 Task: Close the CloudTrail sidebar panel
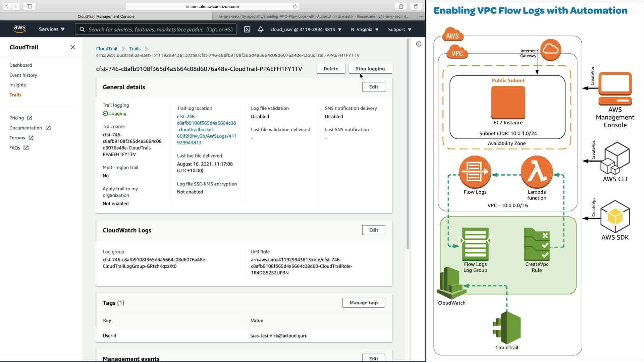point(73,47)
